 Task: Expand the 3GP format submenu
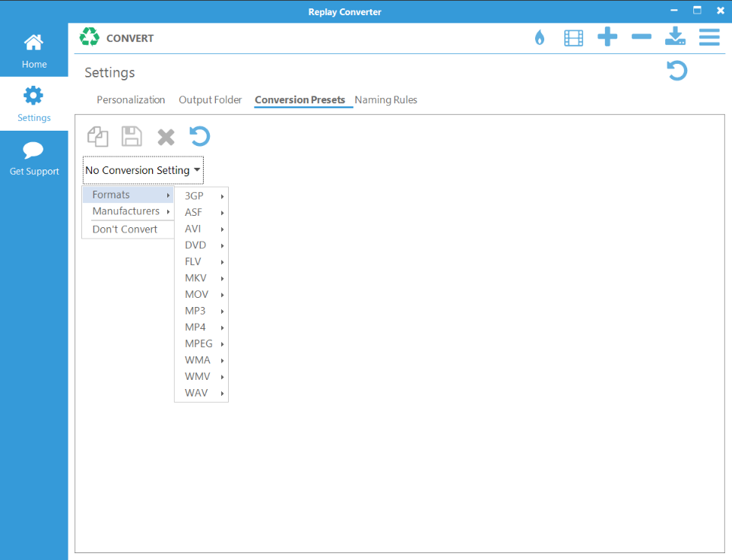pos(201,196)
